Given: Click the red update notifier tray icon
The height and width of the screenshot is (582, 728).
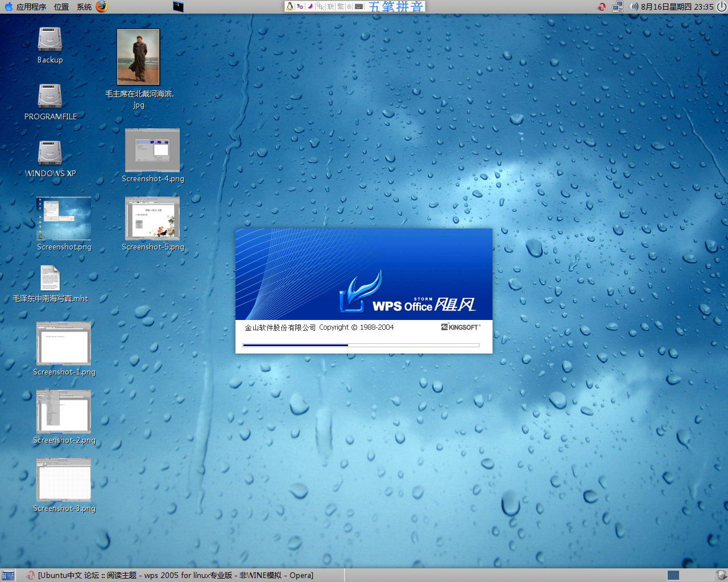Looking at the screenshot, I should pyautogui.click(x=602, y=7).
